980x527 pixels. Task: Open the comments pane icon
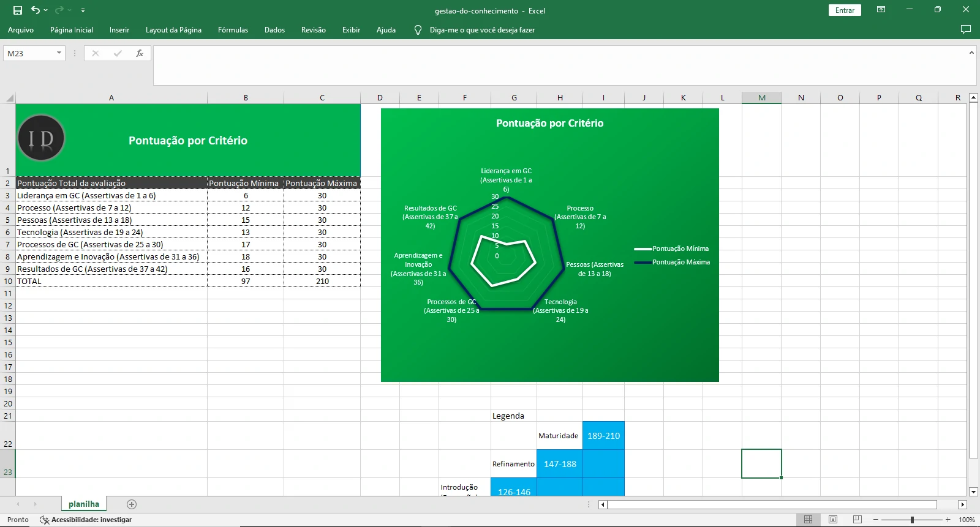[x=966, y=29]
